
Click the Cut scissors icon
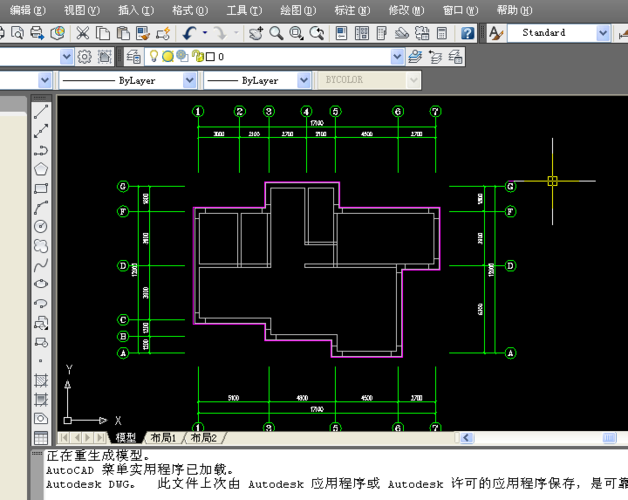(83, 33)
